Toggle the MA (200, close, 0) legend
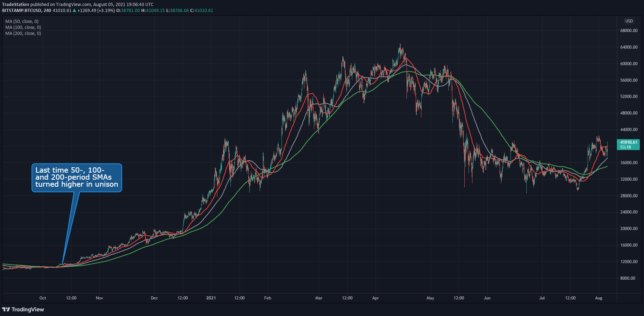The width and height of the screenshot is (644, 316). pos(23,33)
